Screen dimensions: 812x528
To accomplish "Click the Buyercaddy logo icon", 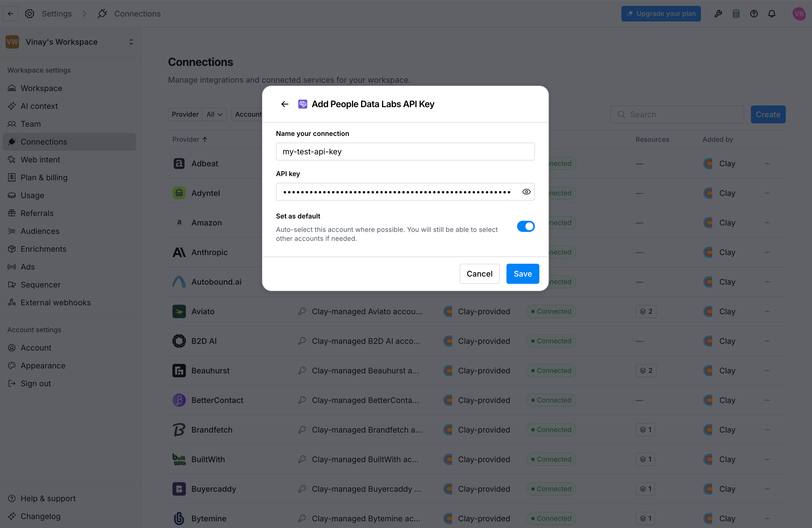I will point(179,489).
